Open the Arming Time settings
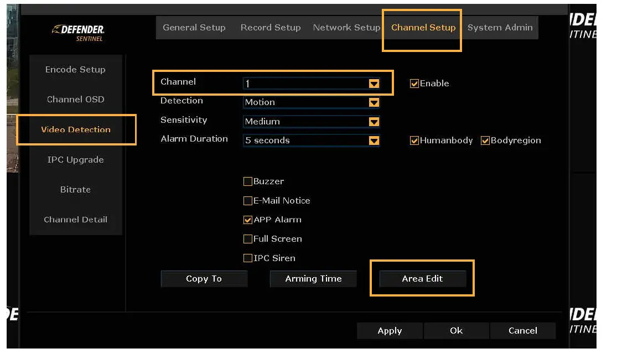617x364 pixels. (313, 279)
